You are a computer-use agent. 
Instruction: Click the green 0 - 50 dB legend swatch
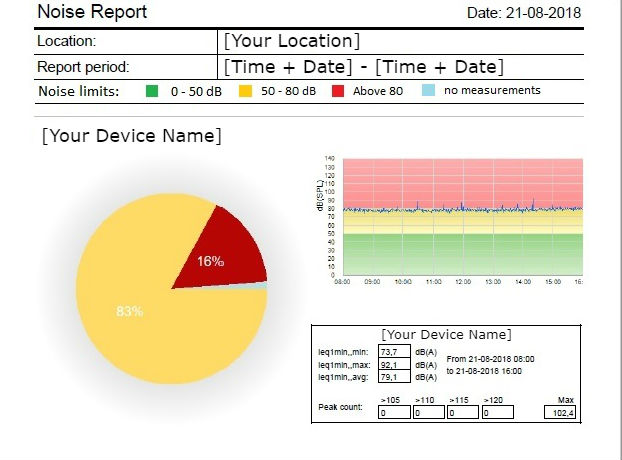pos(152,91)
